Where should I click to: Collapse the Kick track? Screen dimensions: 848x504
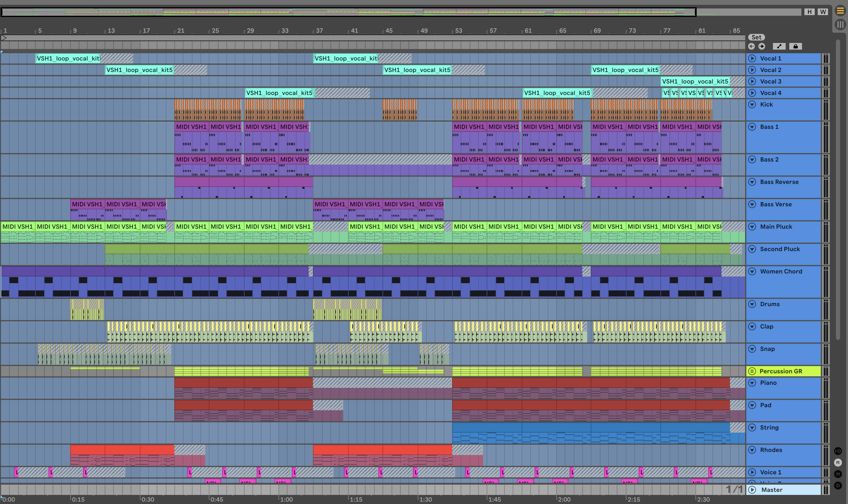[x=752, y=104]
